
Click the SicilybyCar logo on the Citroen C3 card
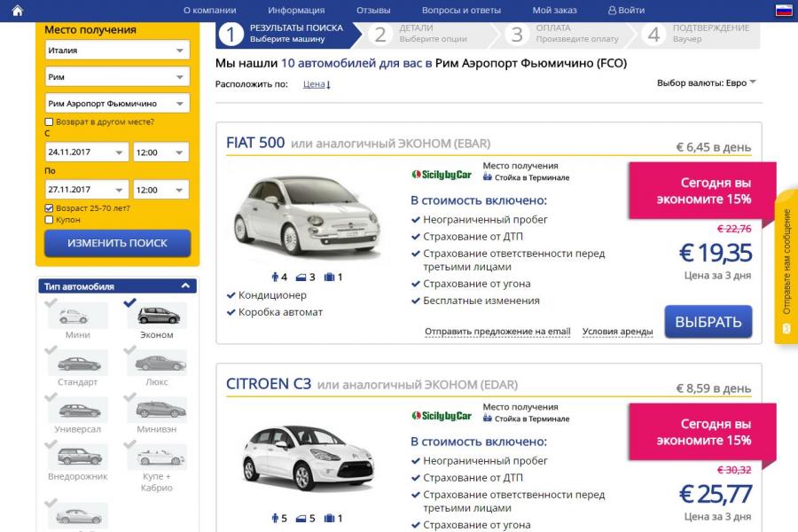tap(442, 416)
